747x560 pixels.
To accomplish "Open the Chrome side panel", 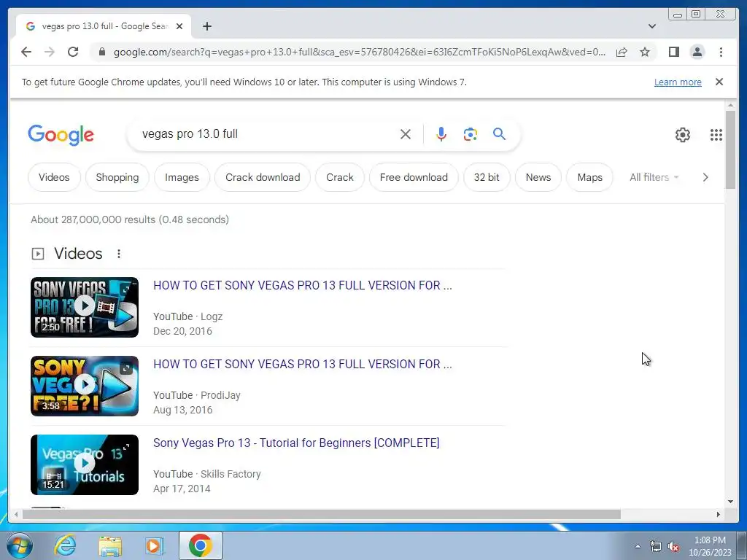I will pos(673,52).
